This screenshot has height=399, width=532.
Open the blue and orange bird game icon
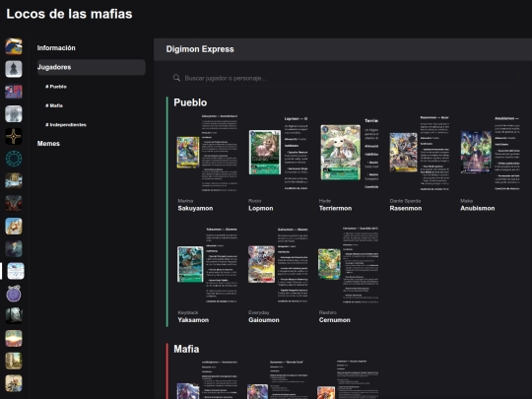pyautogui.click(x=14, y=46)
